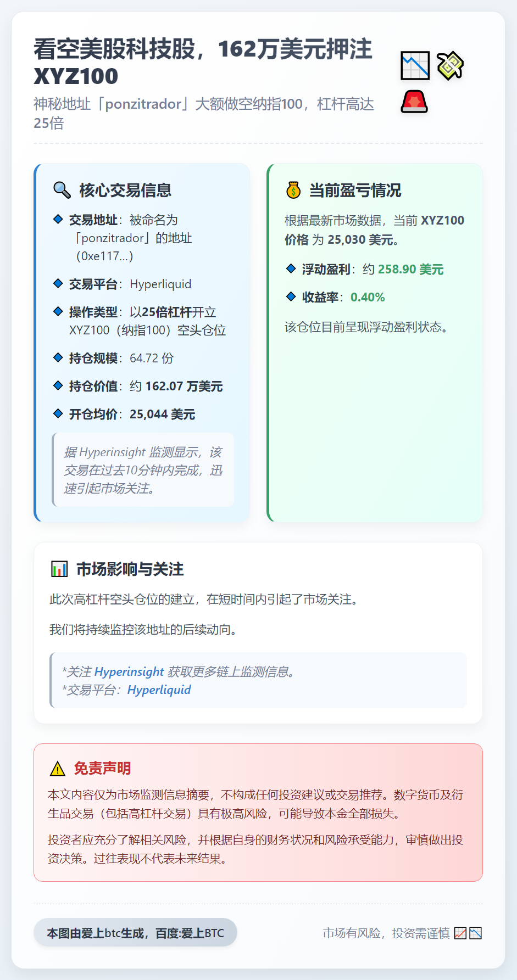Click the blue diamond bullet before 持仓价值

coord(58,385)
